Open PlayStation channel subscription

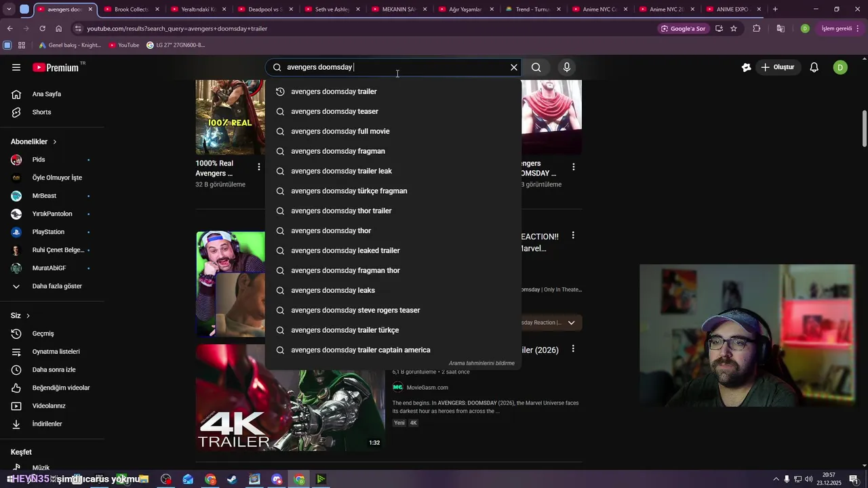pyautogui.click(x=52, y=232)
